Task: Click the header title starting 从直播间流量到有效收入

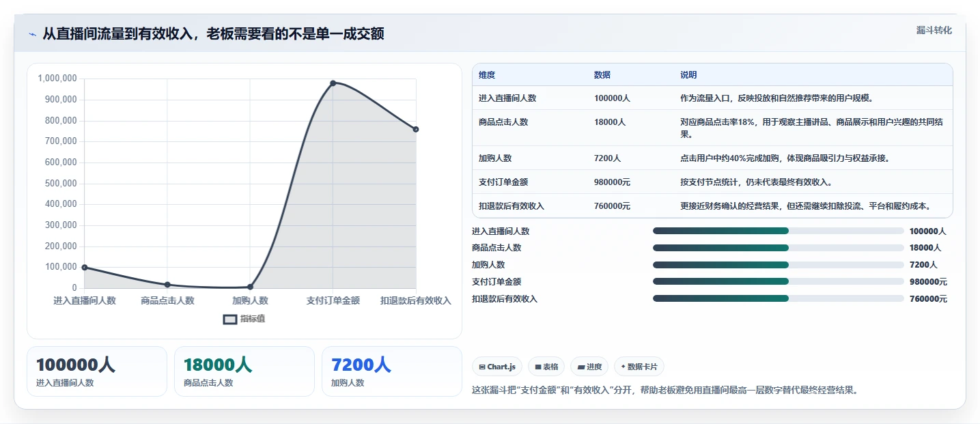Action: [213, 34]
